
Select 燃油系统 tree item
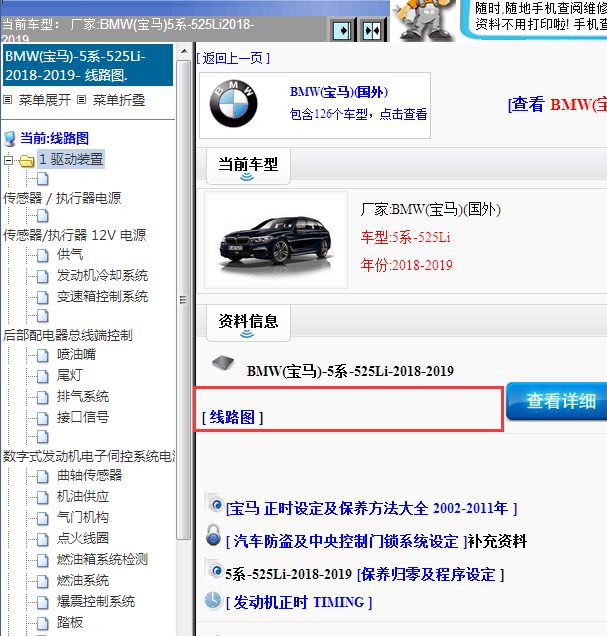click(x=83, y=580)
